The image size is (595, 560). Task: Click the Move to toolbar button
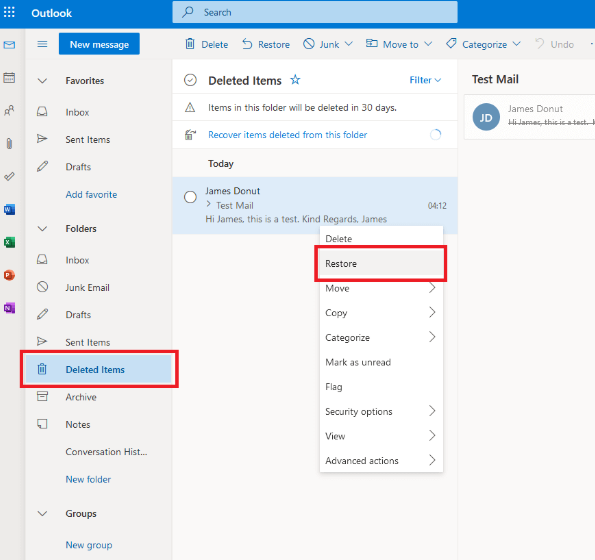(x=392, y=44)
